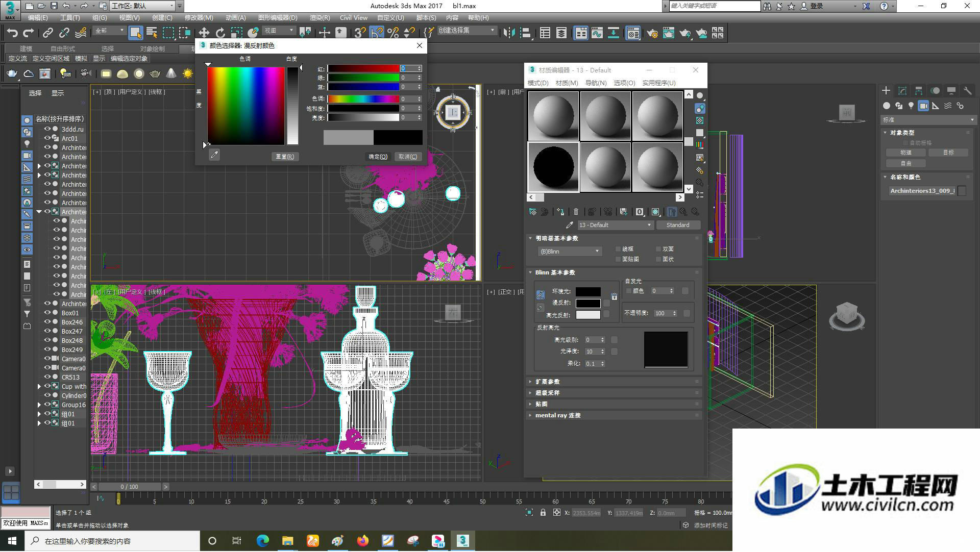This screenshot has height=552, width=980.
Task: Click Get Material icon in material editor
Action: click(x=533, y=212)
